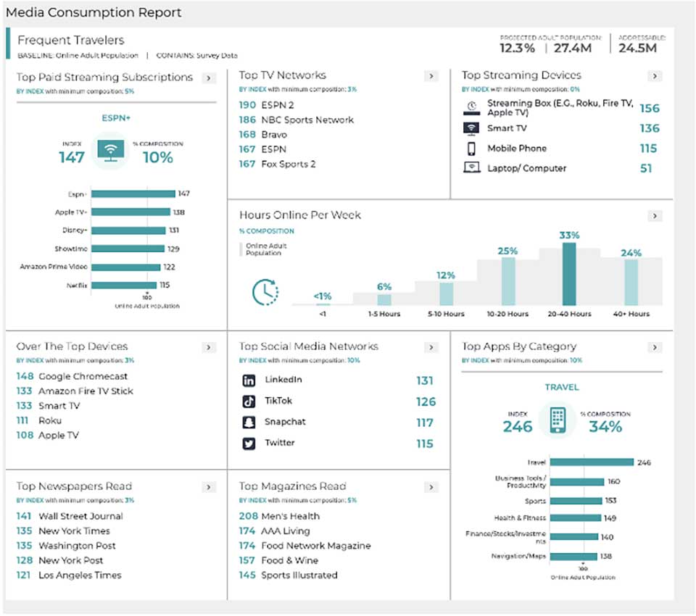The image size is (696, 616).
Task: Expand the Hours Online Per Week panel
Action: point(655,216)
